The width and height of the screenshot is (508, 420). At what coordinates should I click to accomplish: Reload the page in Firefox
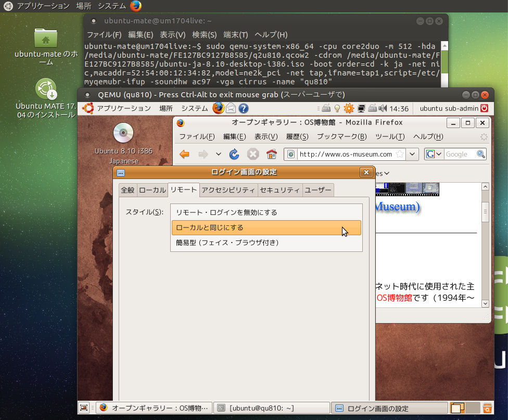(x=234, y=154)
